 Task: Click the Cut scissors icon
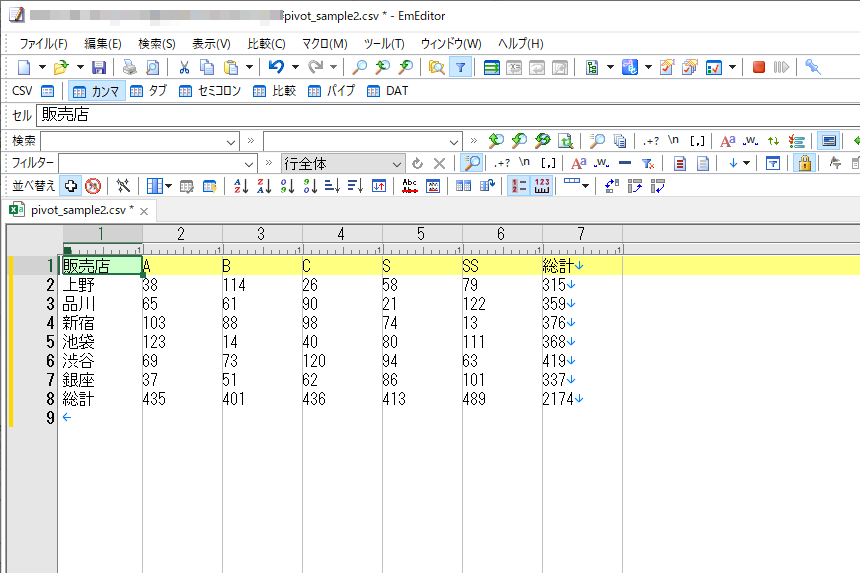[184, 67]
